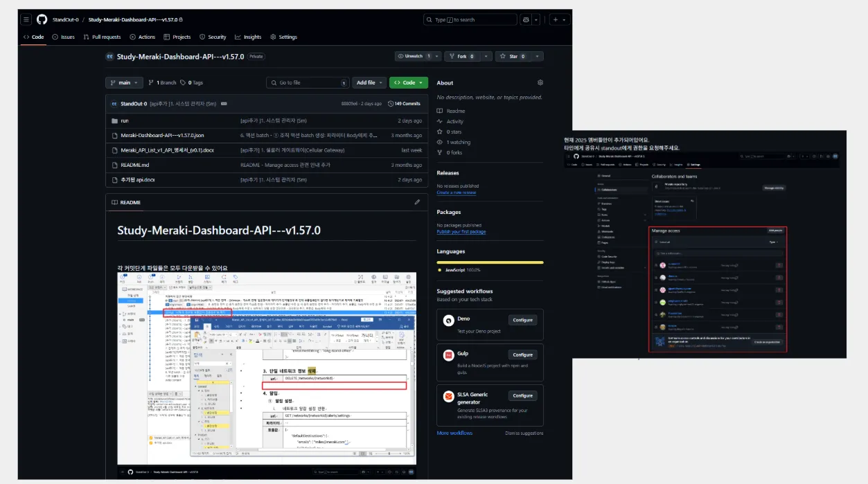Open the run folder

click(x=125, y=120)
